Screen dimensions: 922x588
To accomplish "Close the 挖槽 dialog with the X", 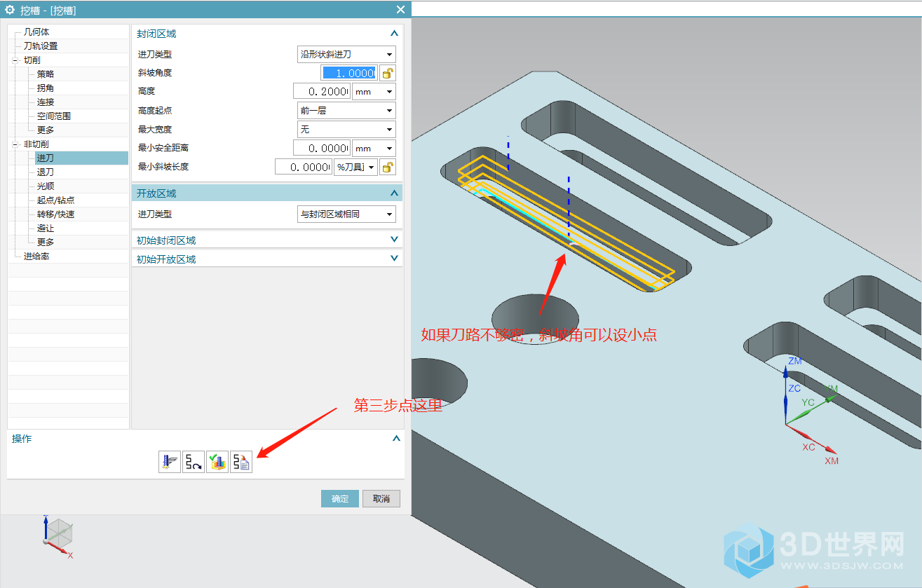I will click(400, 9).
